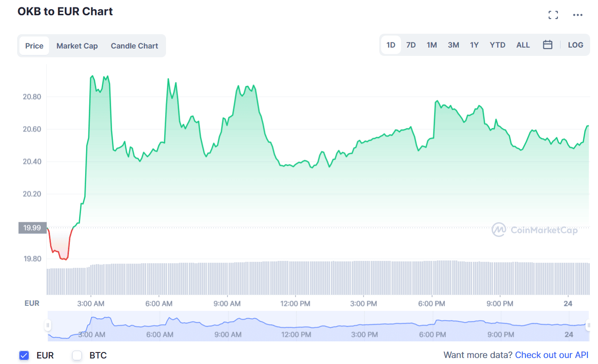Switch to Market Cap tab
Image resolution: width=598 pixels, height=364 pixels.
pyautogui.click(x=77, y=46)
